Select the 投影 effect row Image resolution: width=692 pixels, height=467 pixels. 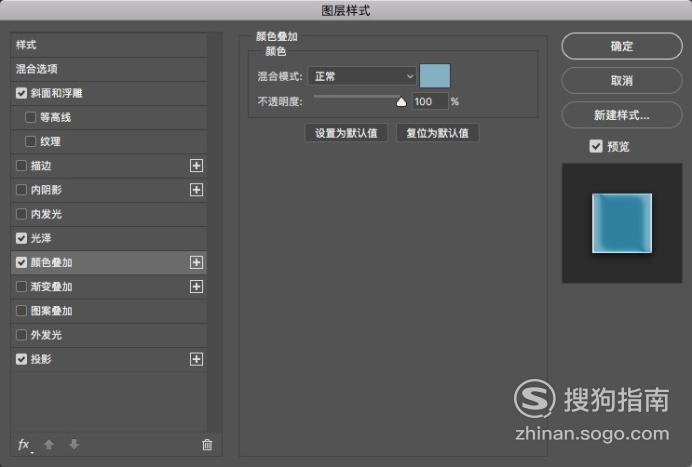click(109, 359)
